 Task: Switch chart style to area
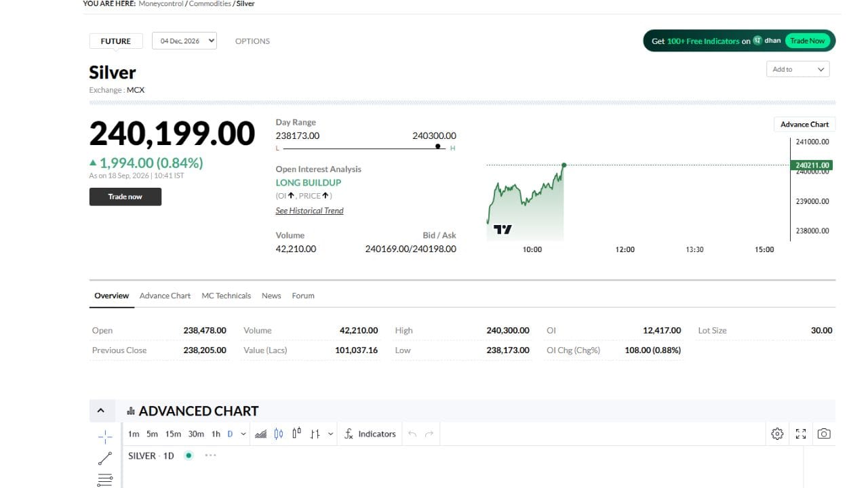(260, 434)
